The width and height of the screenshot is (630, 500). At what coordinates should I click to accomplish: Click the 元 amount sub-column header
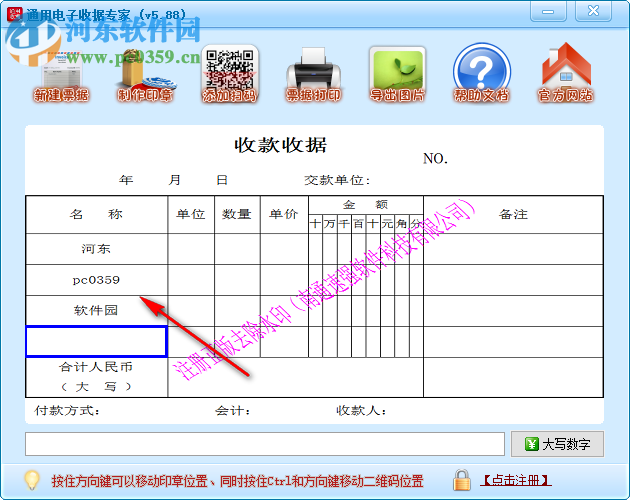click(387, 223)
